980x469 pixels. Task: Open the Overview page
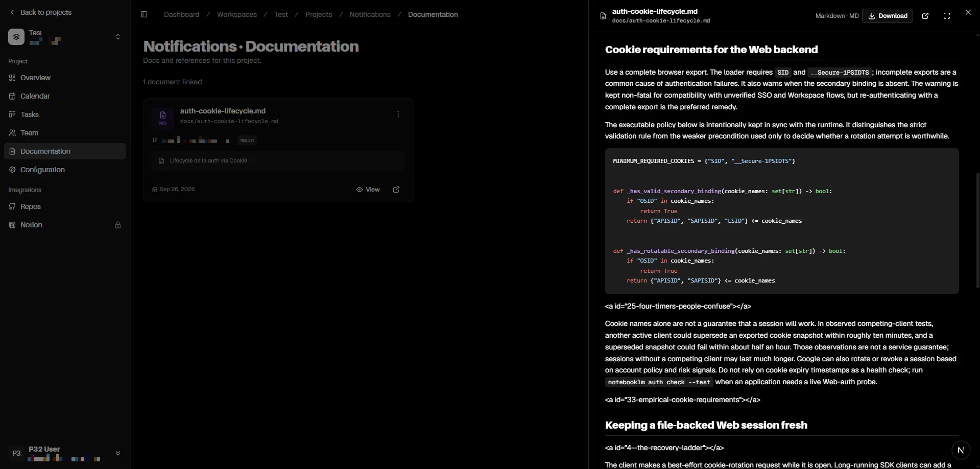point(65,78)
